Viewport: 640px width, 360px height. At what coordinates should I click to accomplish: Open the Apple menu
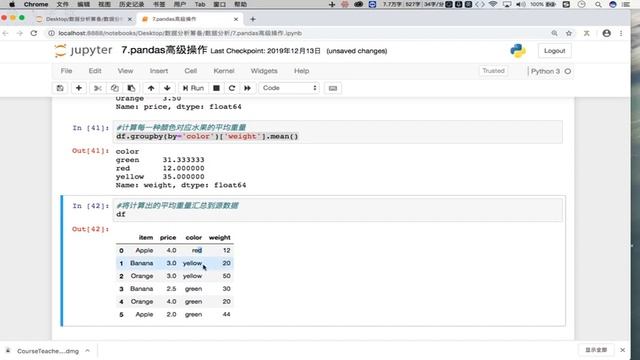click(x=12, y=4)
